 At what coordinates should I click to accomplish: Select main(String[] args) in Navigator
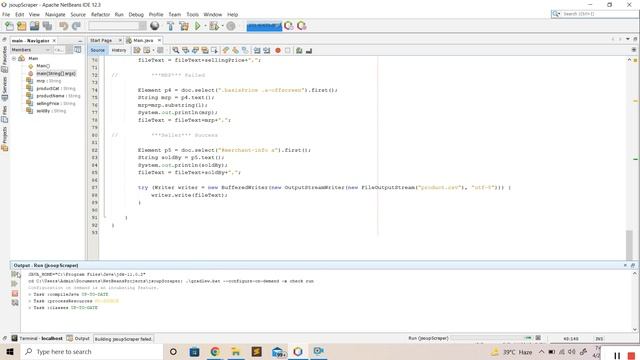pos(56,73)
